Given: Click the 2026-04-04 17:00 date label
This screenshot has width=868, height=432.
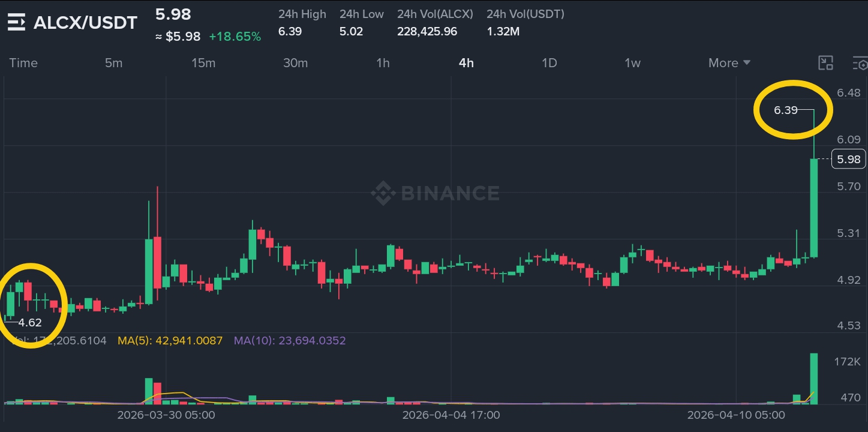Looking at the screenshot, I should click(451, 415).
